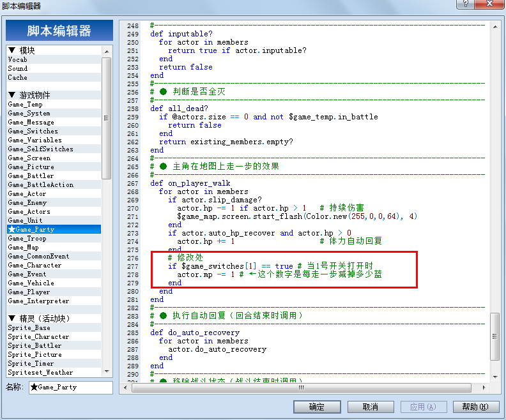Close the script editor window
This screenshot has width=506, height=420.
(x=489, y=4)
